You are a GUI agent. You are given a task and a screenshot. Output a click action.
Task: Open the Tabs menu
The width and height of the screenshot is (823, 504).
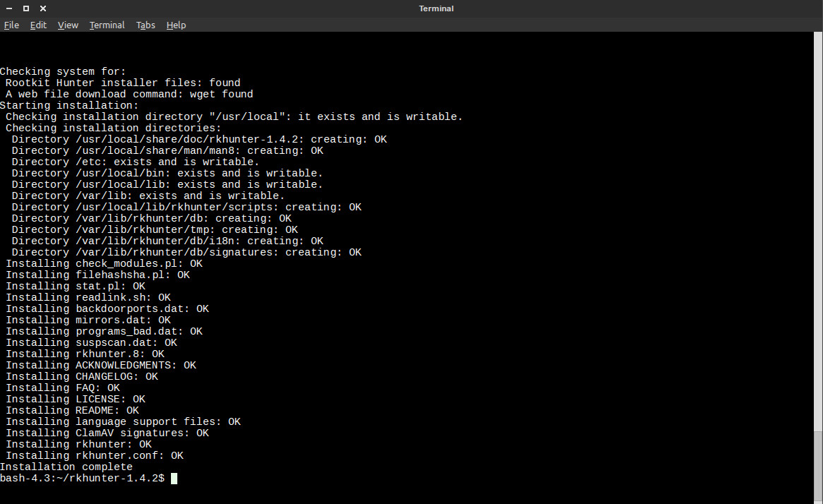coord(146,25)
